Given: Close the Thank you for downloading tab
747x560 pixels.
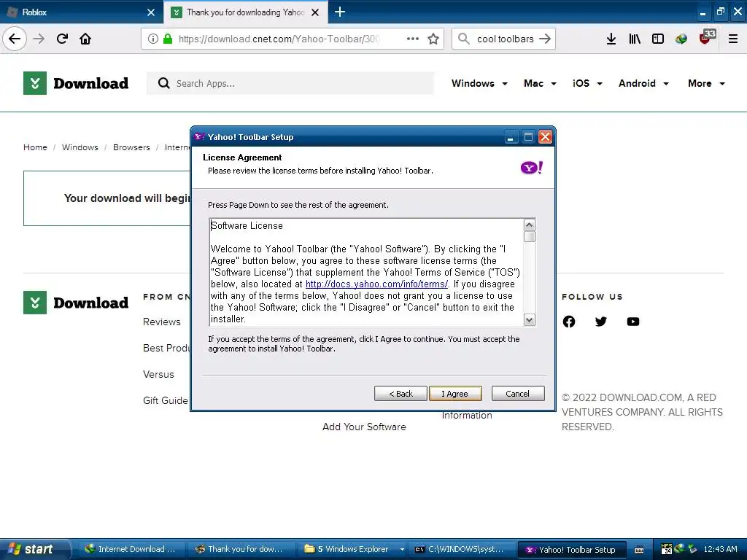Looking at the screenshot, I should 315,12.
